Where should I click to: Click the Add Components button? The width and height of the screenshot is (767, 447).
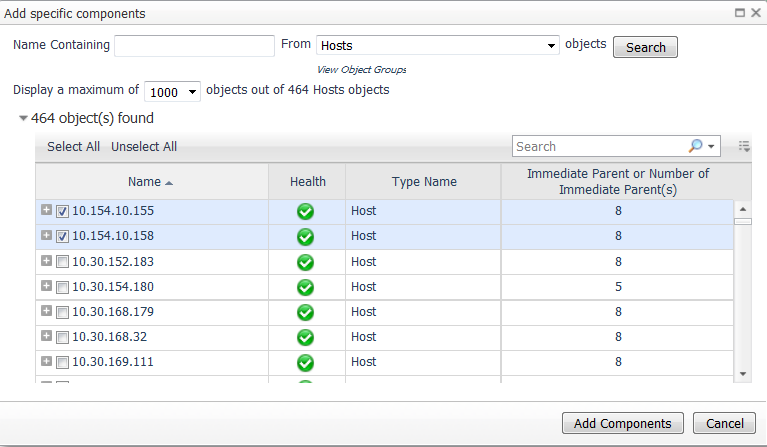(x=623, y=423)
